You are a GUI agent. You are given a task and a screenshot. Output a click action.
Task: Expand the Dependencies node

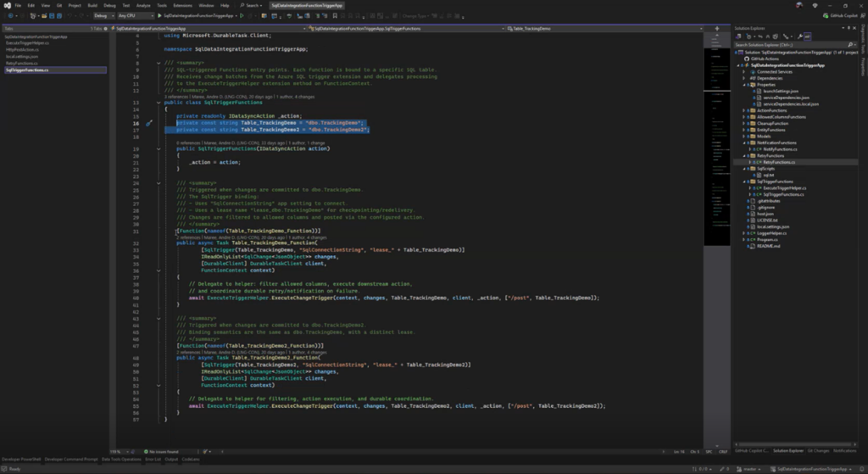(x=744, y=78)
